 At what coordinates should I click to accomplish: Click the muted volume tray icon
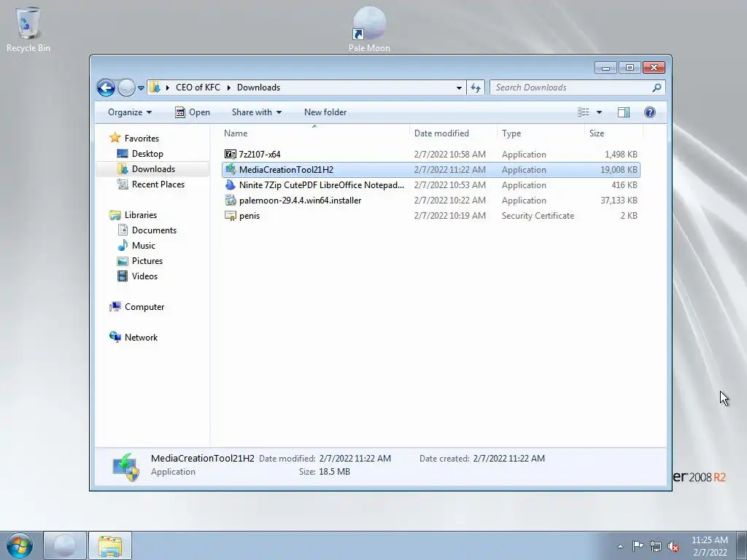click(673, 547)
